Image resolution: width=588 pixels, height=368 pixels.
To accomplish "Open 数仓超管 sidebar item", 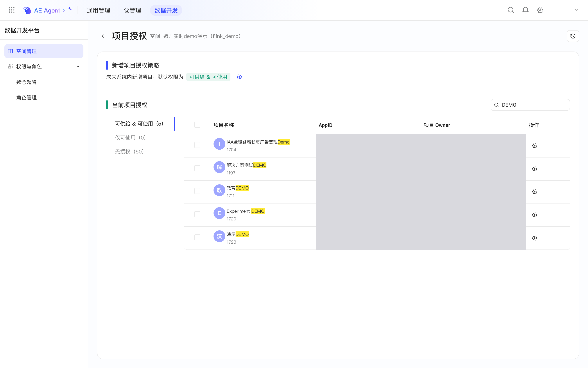I will tap(26, 82).
